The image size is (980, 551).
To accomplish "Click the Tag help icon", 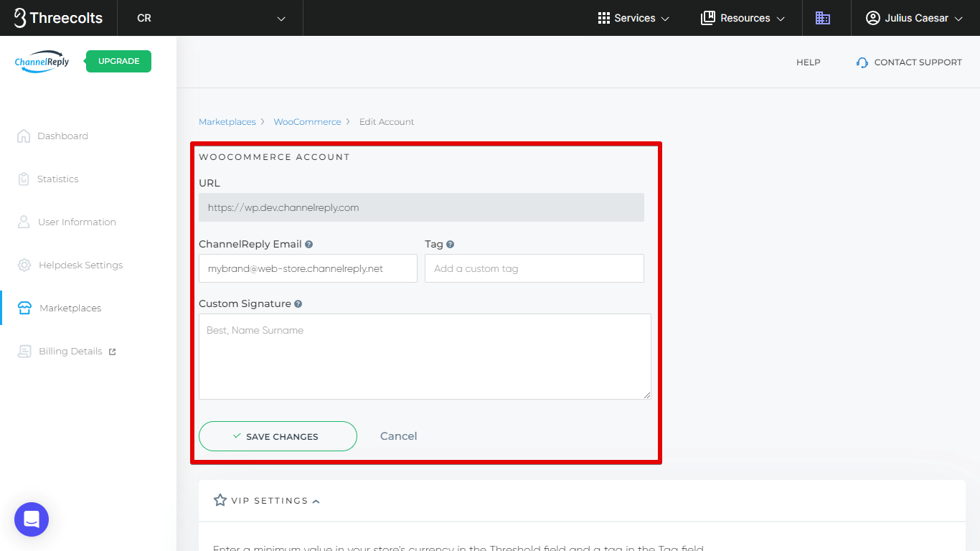I will tap(450, 244).
